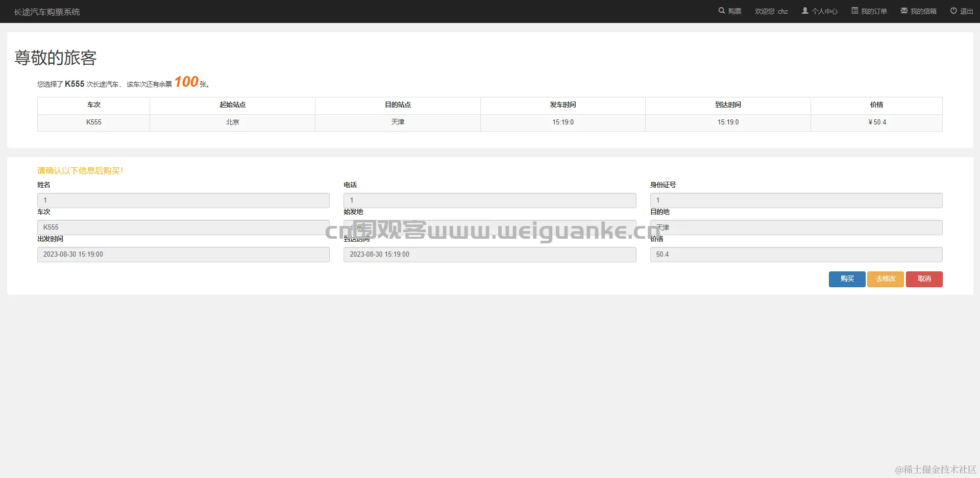
Task: Click the 出发时间 field
Action: [183, 255]
